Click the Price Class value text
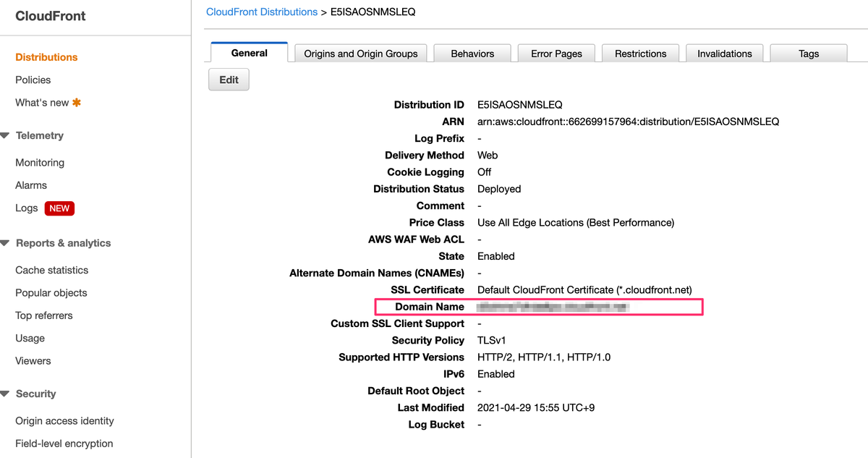This screenshot has height=458, width=868. point(576,222)
